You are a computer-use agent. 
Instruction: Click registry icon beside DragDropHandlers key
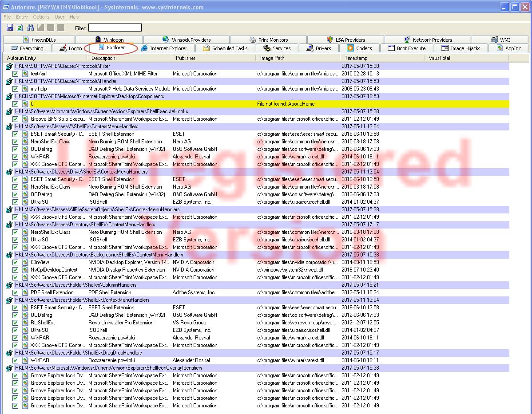tap(9, 353)
